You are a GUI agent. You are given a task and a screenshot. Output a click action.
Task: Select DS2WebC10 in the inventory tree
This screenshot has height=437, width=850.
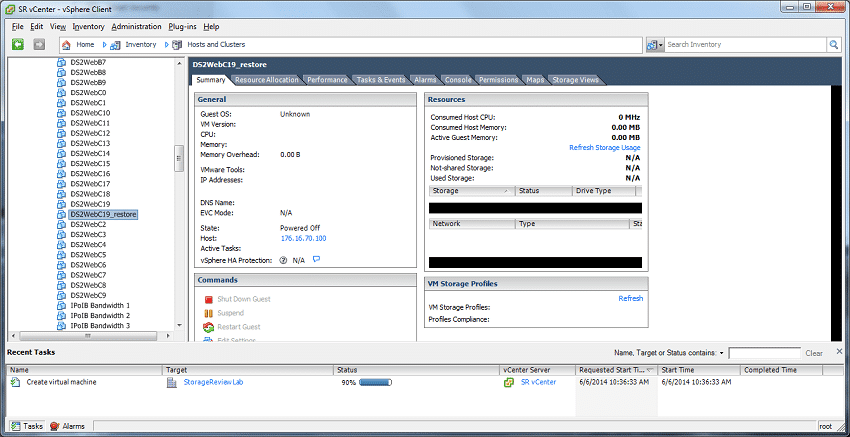click(x=90, y=113)
